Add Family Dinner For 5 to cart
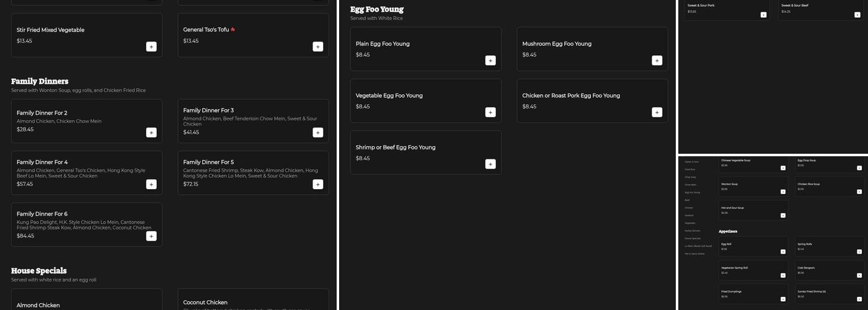 coord(317,184)
